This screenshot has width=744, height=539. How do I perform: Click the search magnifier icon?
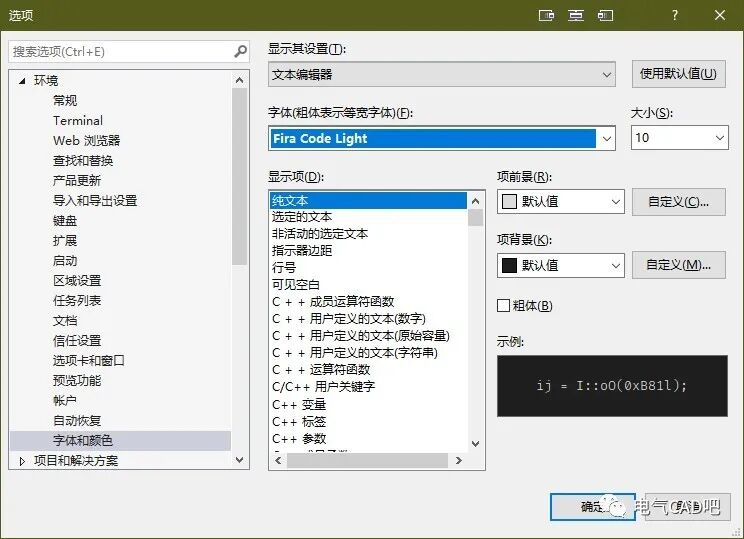[x=241, y=51]
